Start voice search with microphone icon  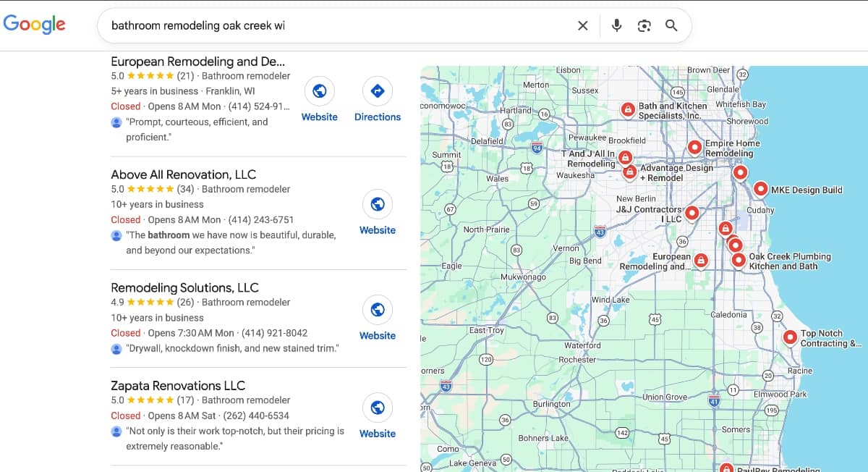tap(616, 26)
